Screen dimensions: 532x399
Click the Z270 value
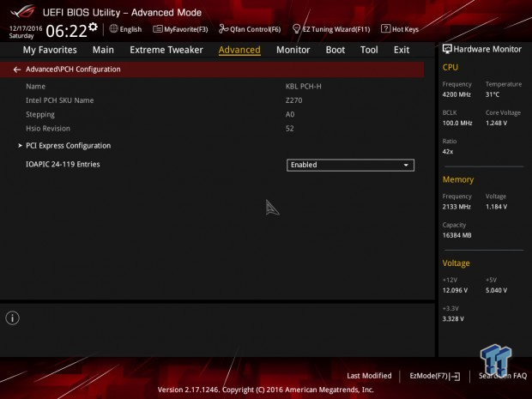(x=293, y=100)
